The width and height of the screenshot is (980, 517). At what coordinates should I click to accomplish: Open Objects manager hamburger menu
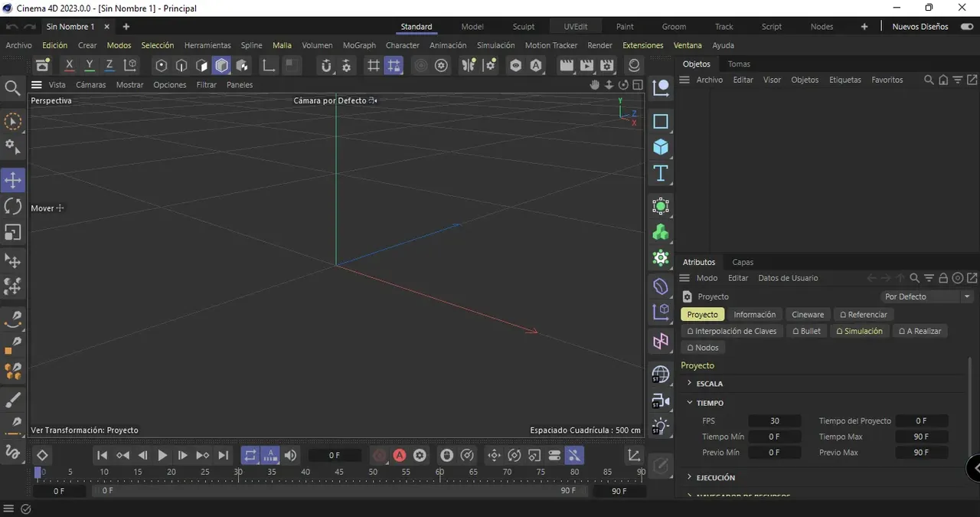[685, 80]
